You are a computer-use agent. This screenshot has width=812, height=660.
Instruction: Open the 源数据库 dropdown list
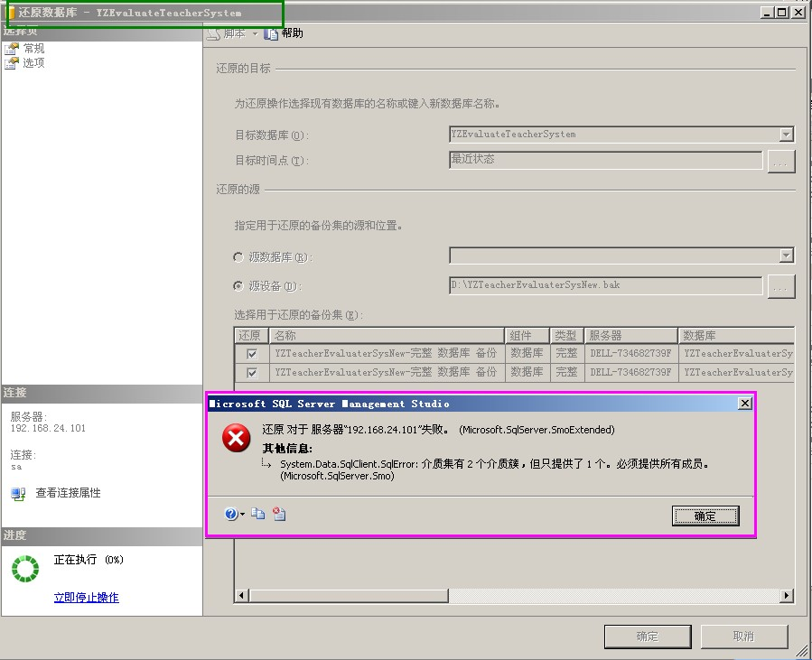786,256
